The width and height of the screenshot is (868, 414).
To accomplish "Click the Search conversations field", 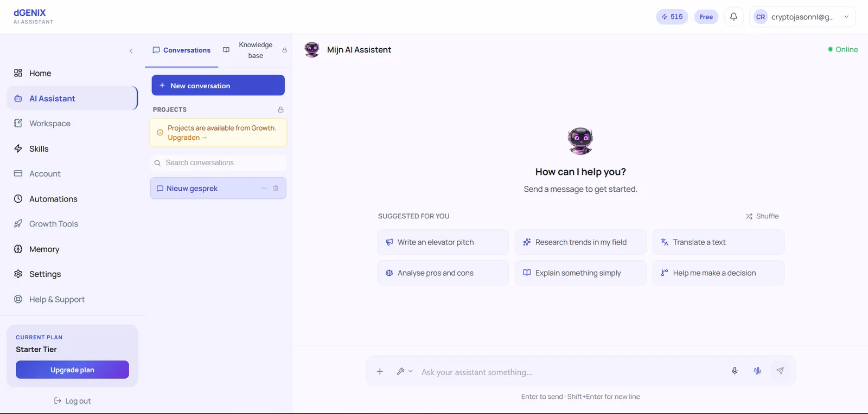I will tap(218, 163).
